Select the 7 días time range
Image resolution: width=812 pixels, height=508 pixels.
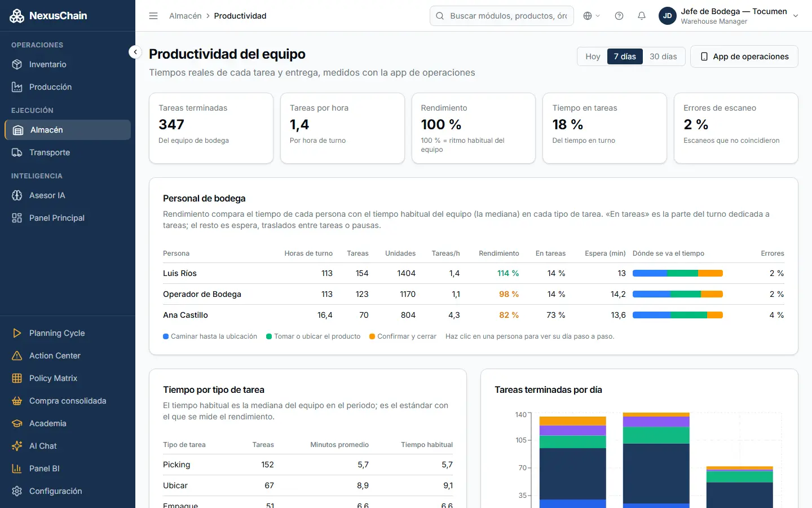[625, 56]
